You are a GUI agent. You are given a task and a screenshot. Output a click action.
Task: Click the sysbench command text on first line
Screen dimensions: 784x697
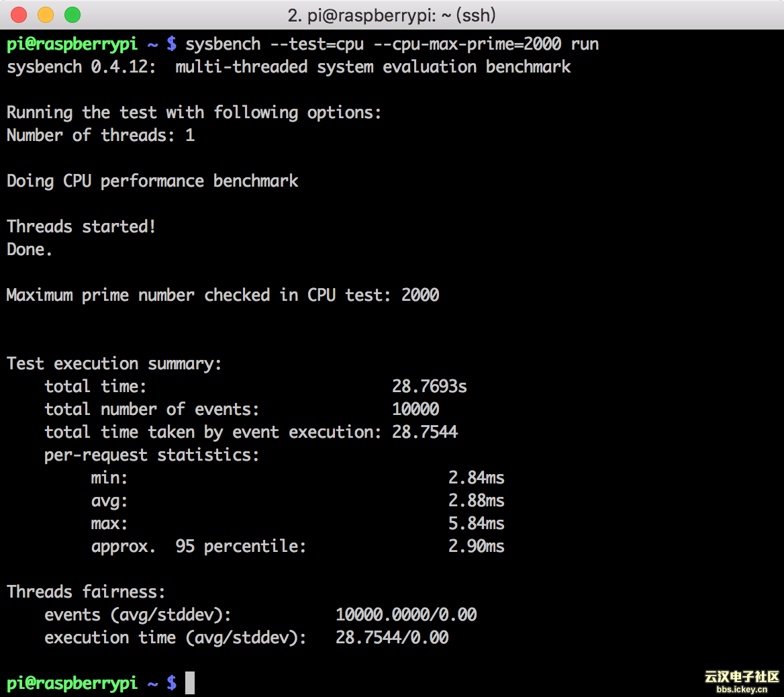tap(223, 44)
